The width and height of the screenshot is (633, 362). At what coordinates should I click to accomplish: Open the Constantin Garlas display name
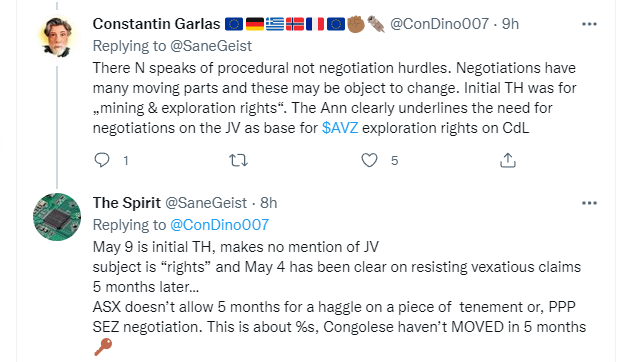[x=156, y=24]
